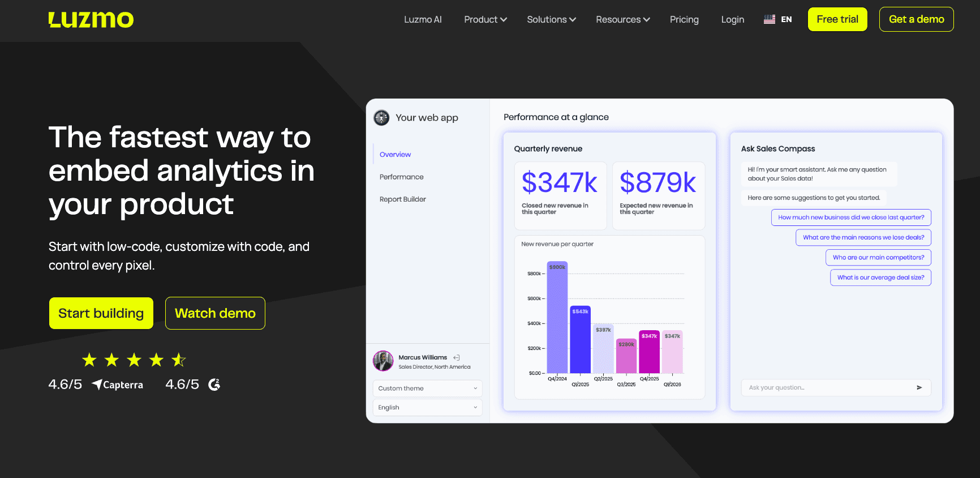The image size is (980, 478).
Task: Click the $543k bar for Q1/2025
Action: [x=581, y=340]
